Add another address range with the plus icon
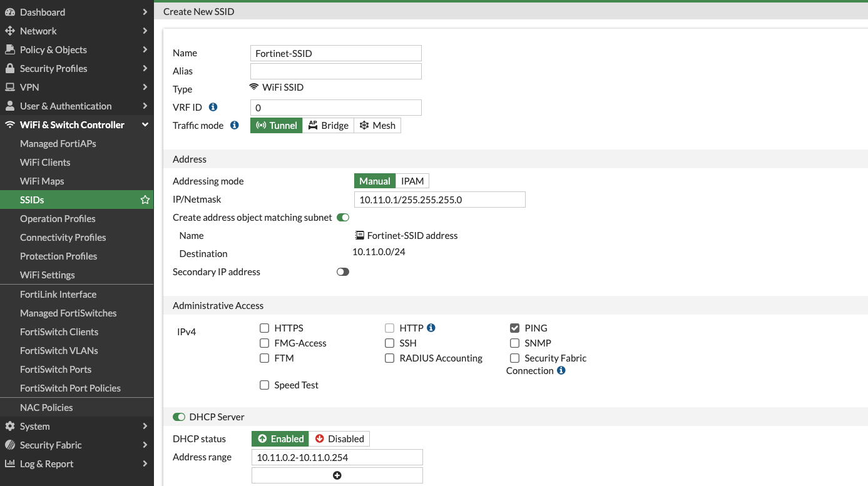Image resolution: width=868 pixels, height=486 pixels. point(337,475)
